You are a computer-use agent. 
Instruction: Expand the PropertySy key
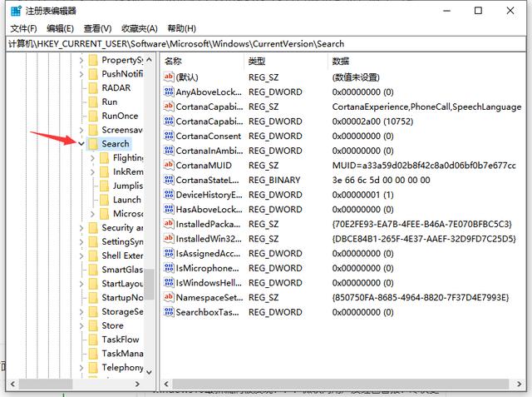[x=81, y=61]
